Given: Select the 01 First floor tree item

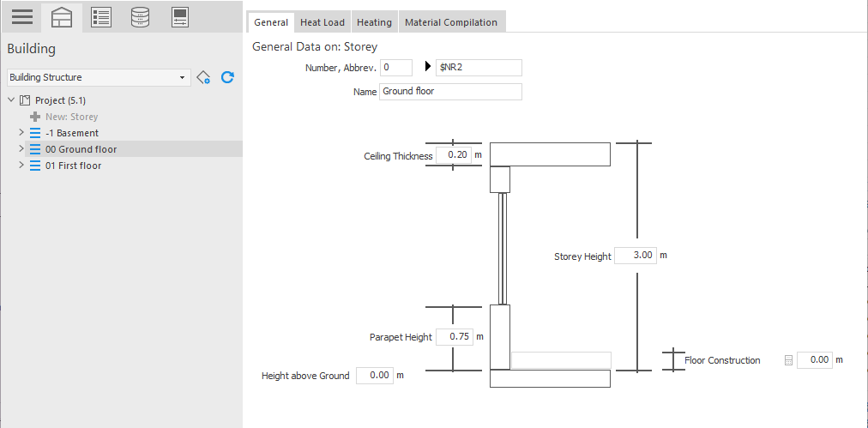Looking at the screenshot, I should [73, 166].
